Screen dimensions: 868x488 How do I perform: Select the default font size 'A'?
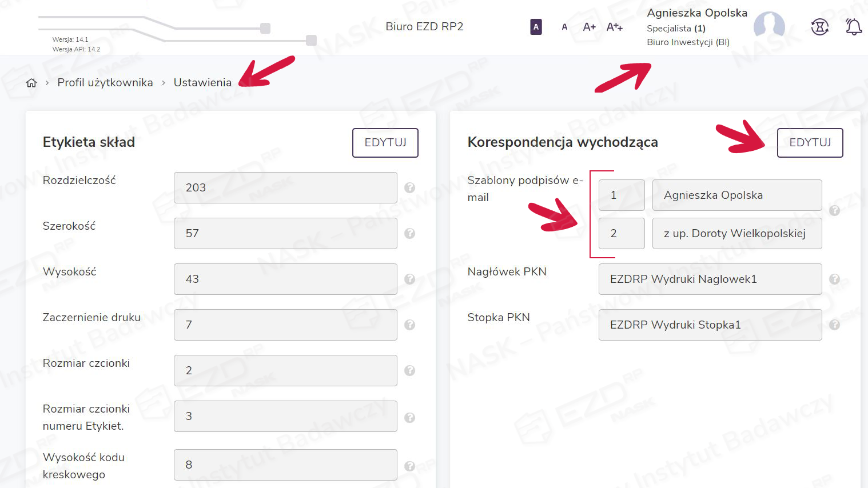[564, 27]
